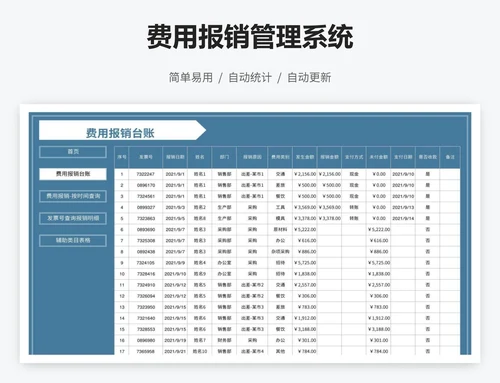Image resolution: width=500 pixels, height=383 pixels.
Task: Select the 费用报销台账 sidebar button
Action: pyautogui.click(x=73, y=174)
